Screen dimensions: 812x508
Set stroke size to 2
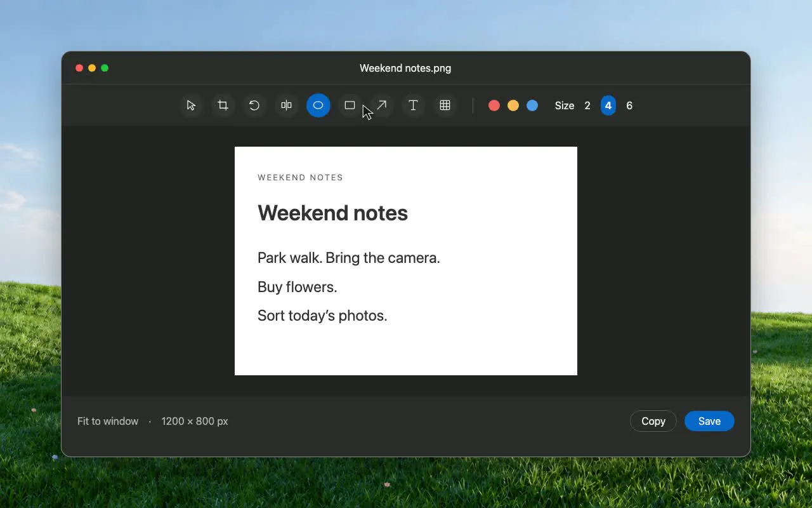[587, 105]
